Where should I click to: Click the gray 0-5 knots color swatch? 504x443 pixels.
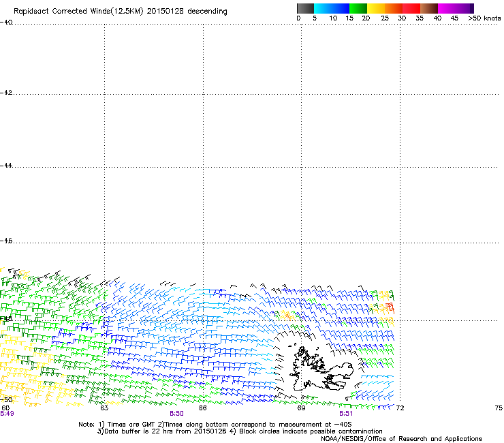305,8
